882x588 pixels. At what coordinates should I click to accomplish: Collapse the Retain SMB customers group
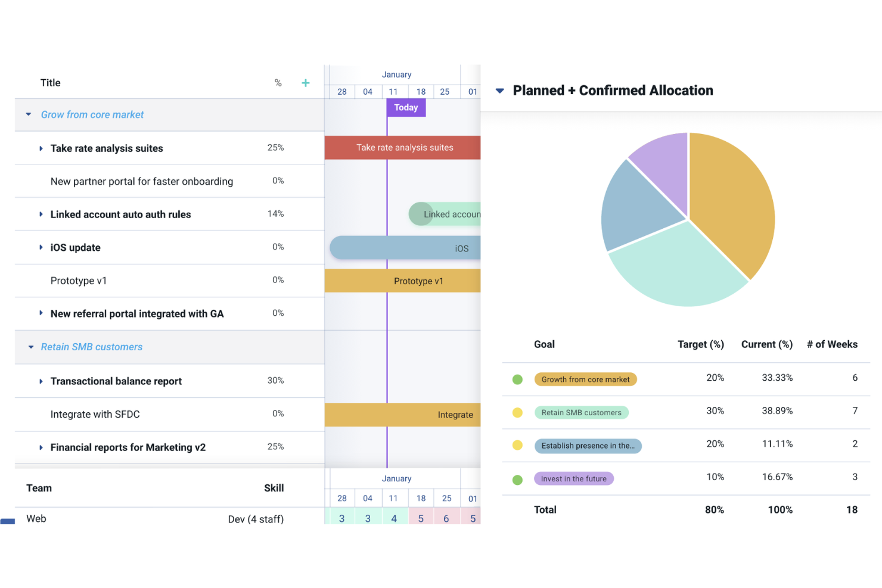point(31,347)
